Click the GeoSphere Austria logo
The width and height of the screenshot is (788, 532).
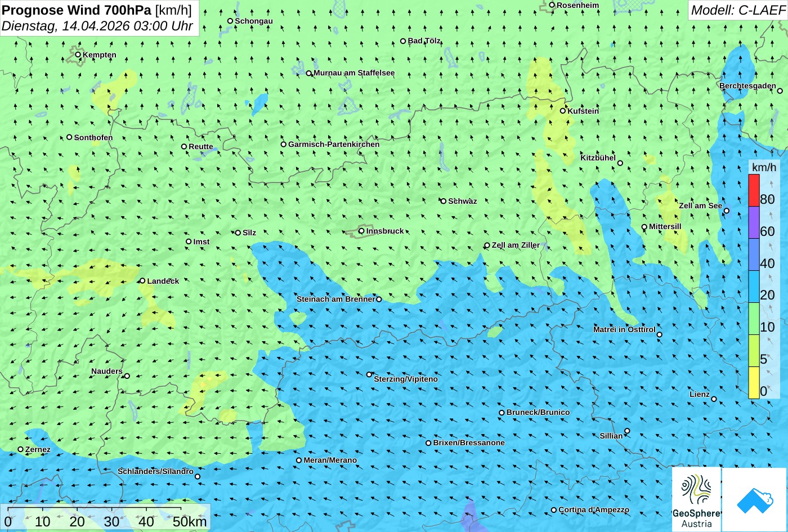(697, 499)
